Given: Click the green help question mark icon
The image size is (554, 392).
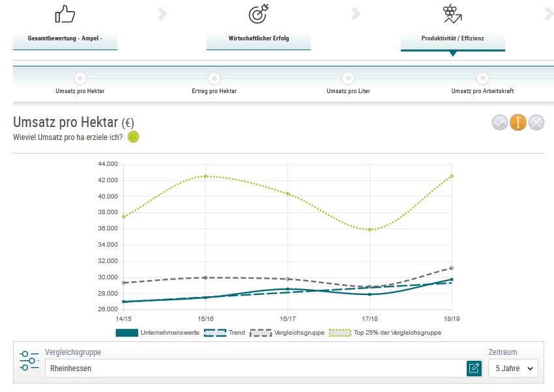Looking at the screenshot, I should click(x=133, y=137).
